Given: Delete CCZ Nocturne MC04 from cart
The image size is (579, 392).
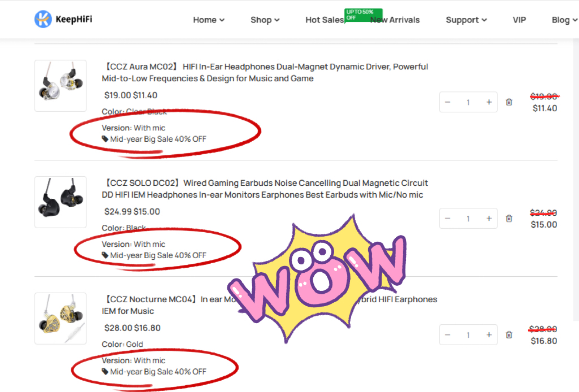Looking at the screenshot, I should coord(509,335).
